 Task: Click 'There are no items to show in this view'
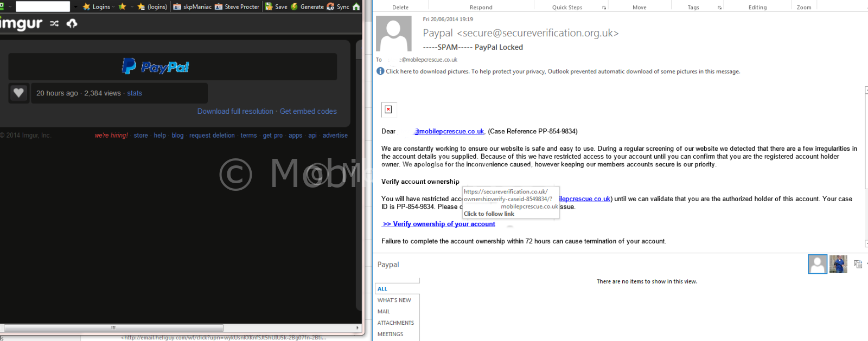click(x=647, y=281)
